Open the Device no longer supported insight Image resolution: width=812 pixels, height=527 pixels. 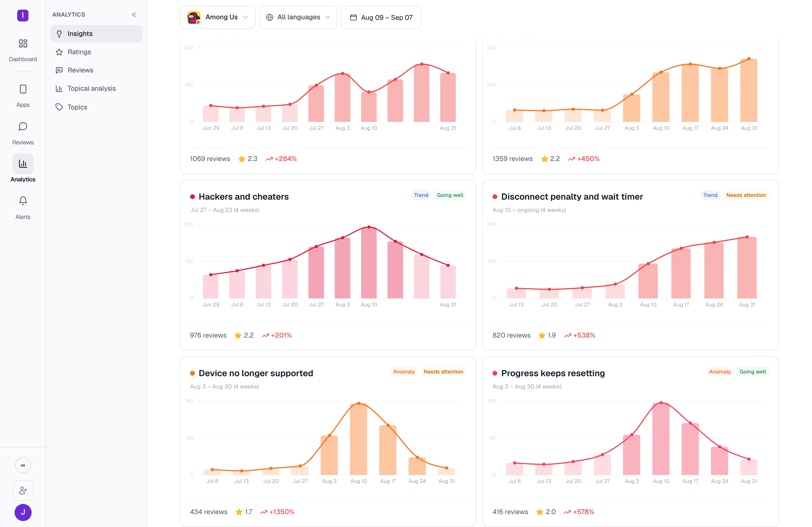[256, 373]
